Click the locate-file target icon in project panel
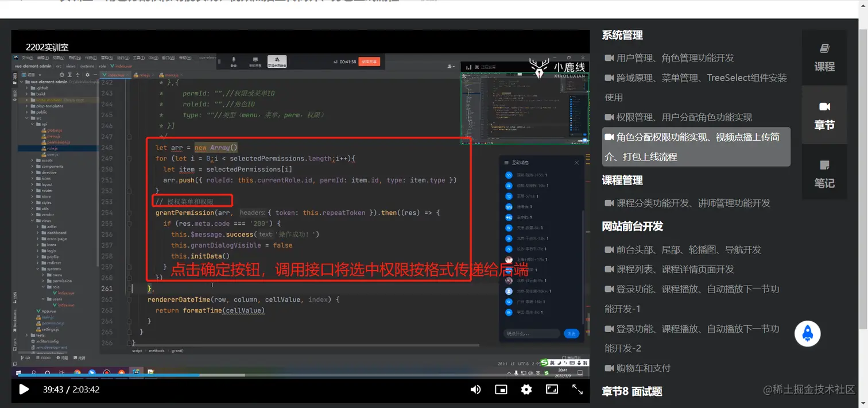This screenshot has width=868, height=408. [63, 75]
